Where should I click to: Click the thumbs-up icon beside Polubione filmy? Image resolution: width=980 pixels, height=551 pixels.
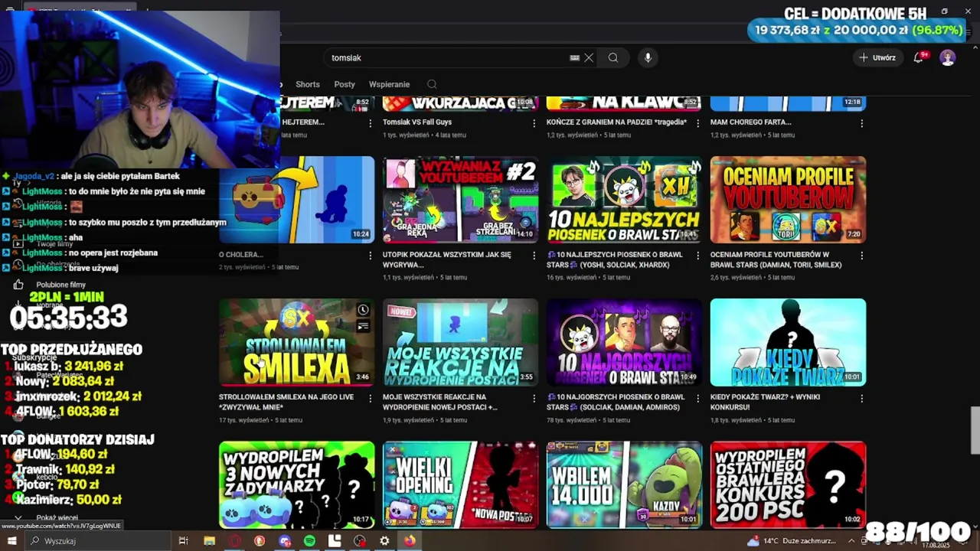coord(18,285)
